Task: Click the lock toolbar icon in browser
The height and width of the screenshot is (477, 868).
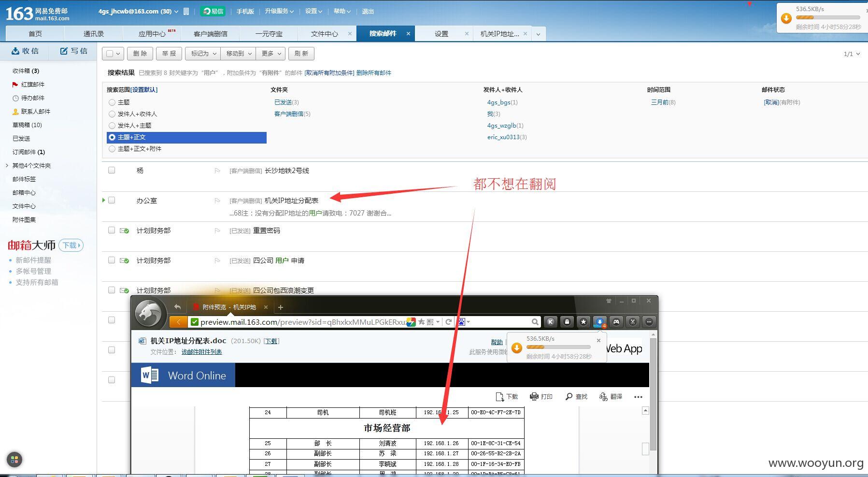Action: pos(567,322)
